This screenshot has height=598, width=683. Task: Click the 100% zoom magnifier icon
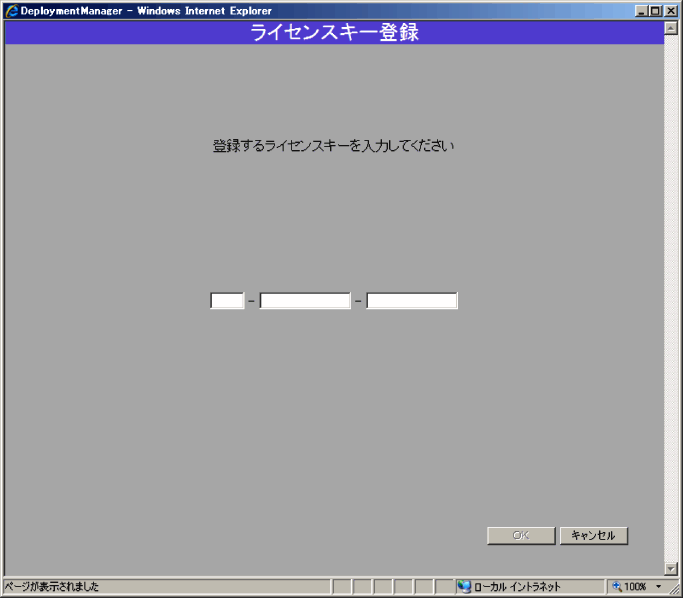pyautogui.click(x=617, y=587)
